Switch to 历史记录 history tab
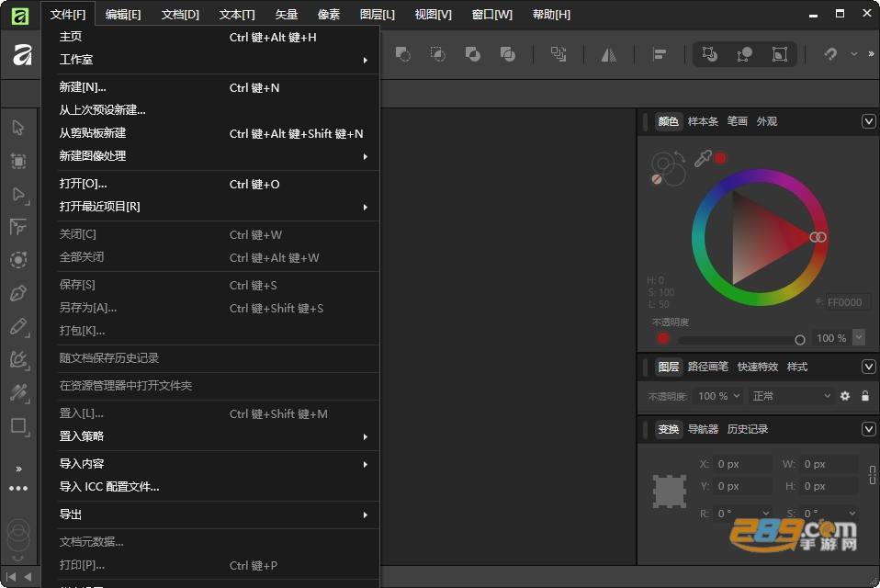The height and width of the screenshot is (588, 880). (x=748, y=429)
